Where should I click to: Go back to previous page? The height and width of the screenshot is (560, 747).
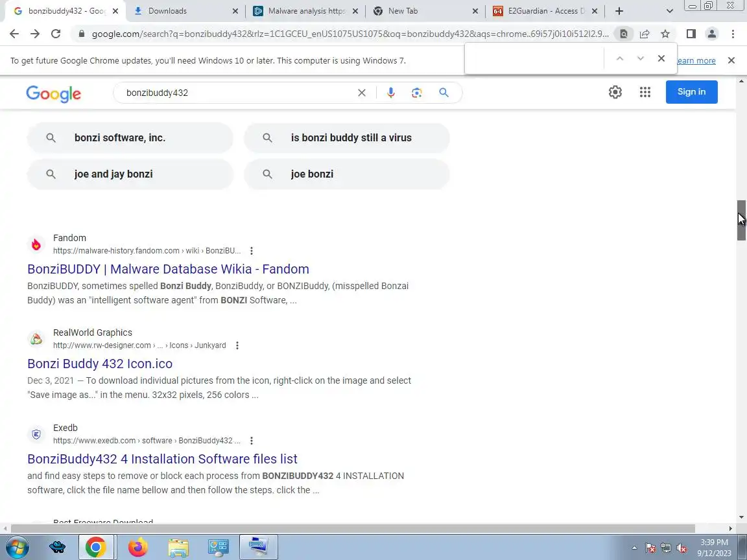click(14, 34)
